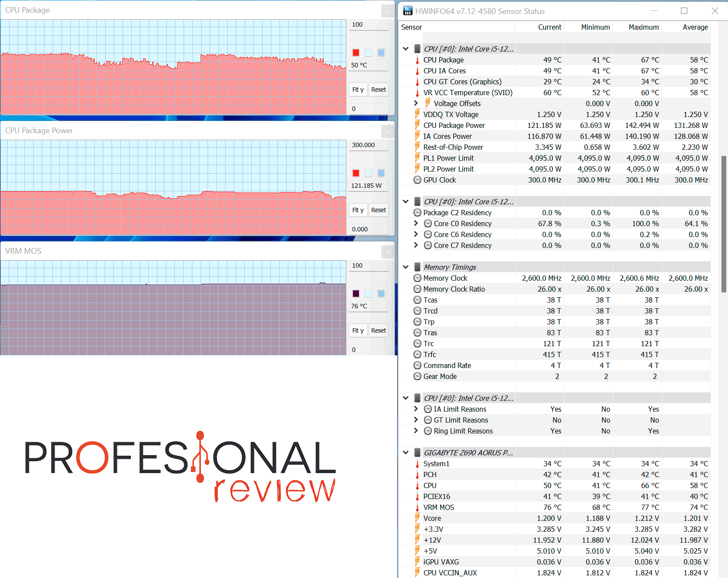This screenshot has height=578, width=728.
Task: Collapse the Memory Timings group
Action: pyautogui.click(x=406, y=267)
